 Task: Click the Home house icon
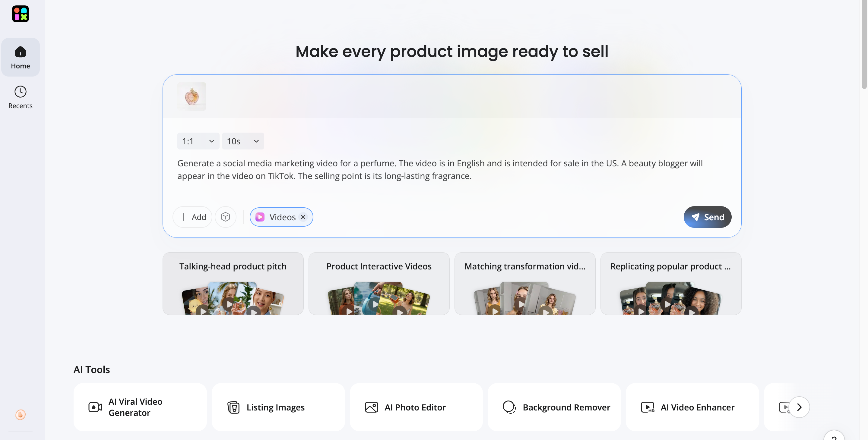pyautogui.click(x=21, y=52)
